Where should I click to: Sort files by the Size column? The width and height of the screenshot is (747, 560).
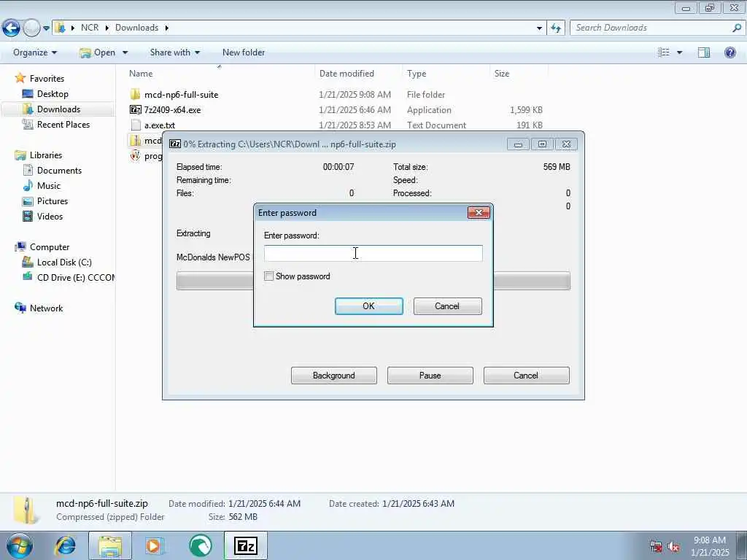tap(502, 74)
